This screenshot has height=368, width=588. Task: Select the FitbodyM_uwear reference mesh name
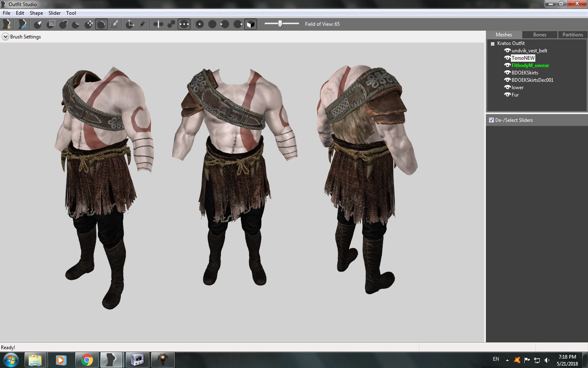[x=530, y=65]
